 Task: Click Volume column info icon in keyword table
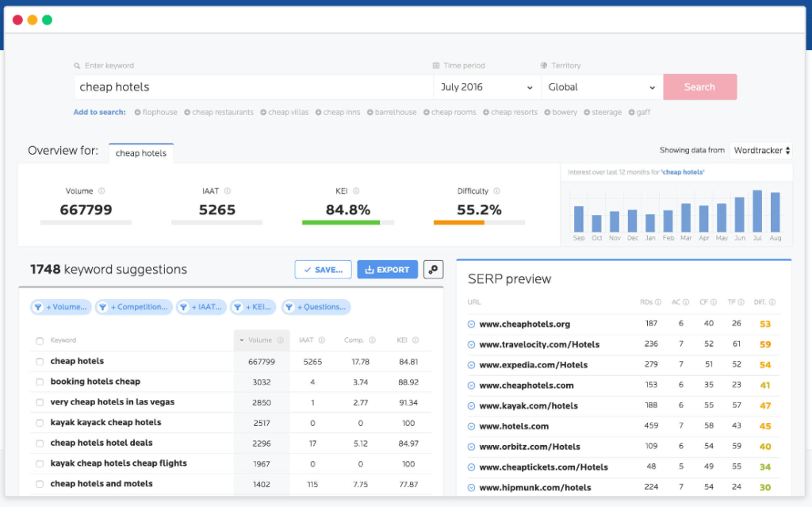point(280,340)
